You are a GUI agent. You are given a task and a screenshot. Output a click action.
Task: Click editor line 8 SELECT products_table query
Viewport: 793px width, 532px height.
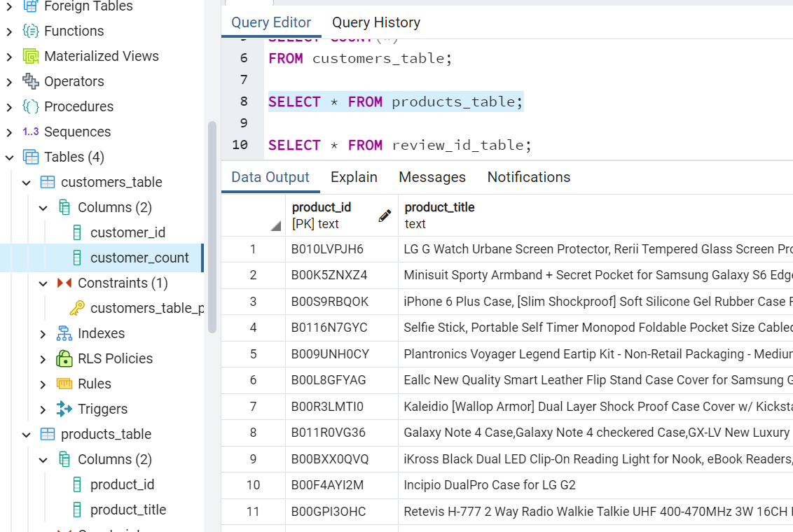(x=396, y=102)
